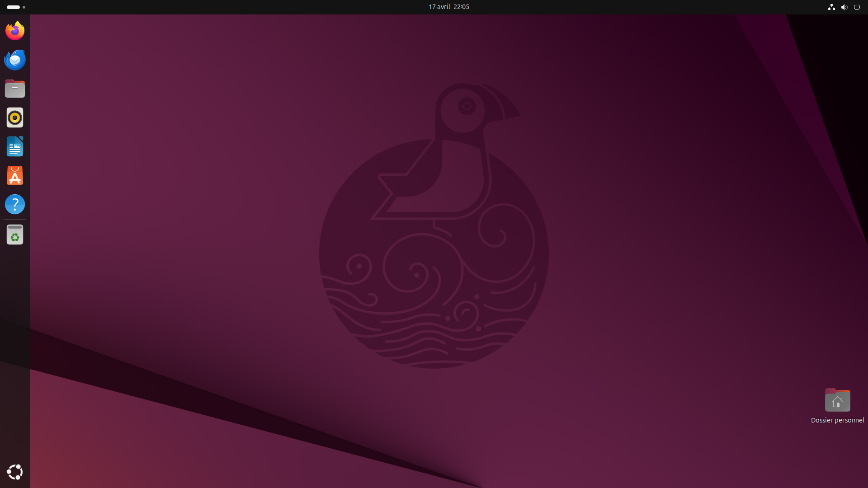Open the Help icon in dock
Screen dimensions: 868x488
[15, 204]
